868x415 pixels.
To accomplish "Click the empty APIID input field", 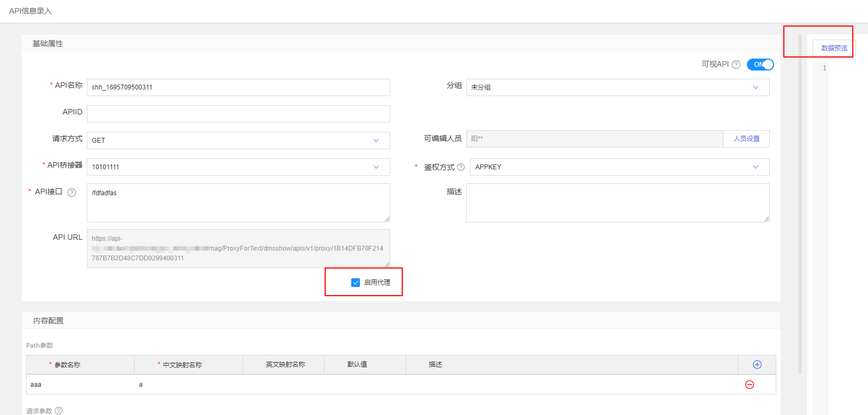I will point(238,114).
